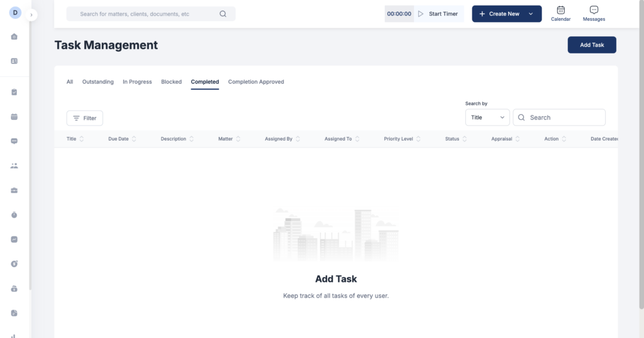Open the chat bubble icon in sidebar
The width and height of the screenshot is (644, 338).
(x=14, y=141)
